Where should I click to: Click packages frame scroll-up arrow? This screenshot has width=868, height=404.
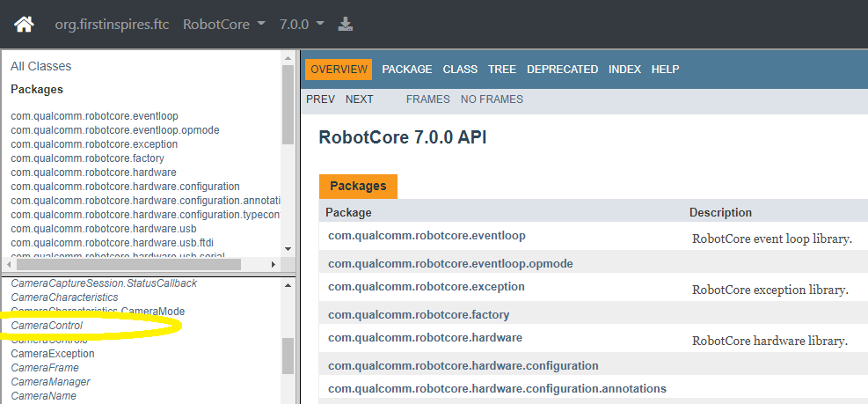tap(288, 57)
